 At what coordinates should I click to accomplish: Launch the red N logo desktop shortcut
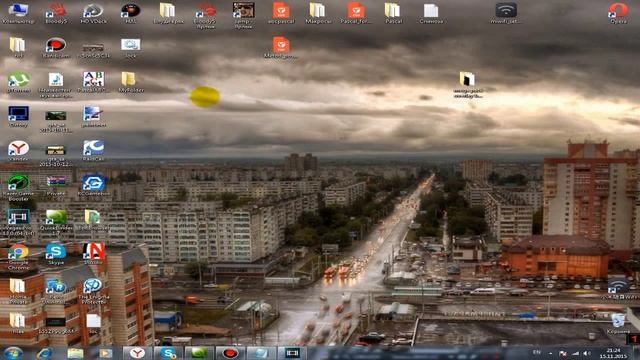(93, 254)
